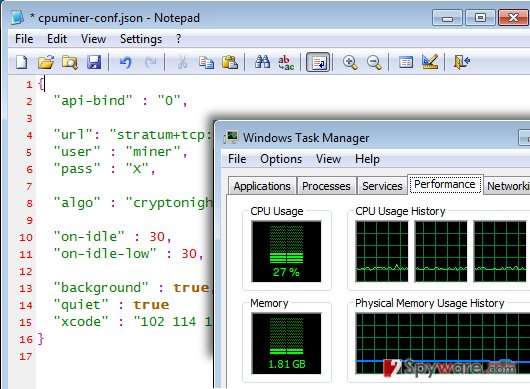Click the "user" key on line 5
The image size is (530, 389).
coord(77,152)
